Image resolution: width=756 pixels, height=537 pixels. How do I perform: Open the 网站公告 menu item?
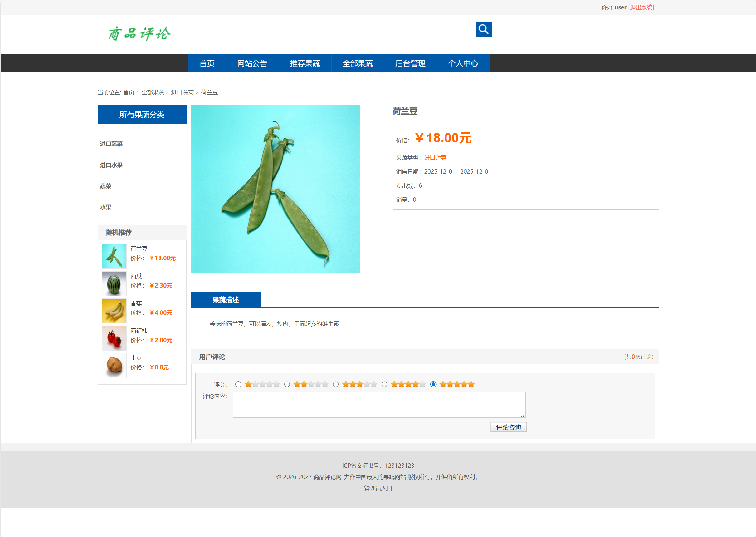click(x=252, y=63)
